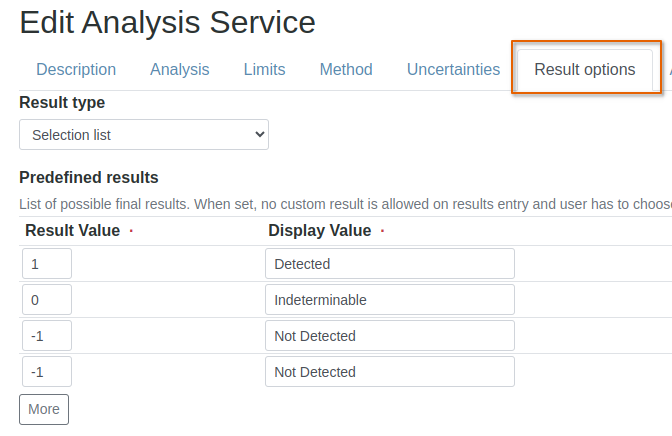Image resolution: width=672 pixels, height=436 pixels.
Task: Click the Result Value column header
Action: pyautogui.click(x=73, y=231)
